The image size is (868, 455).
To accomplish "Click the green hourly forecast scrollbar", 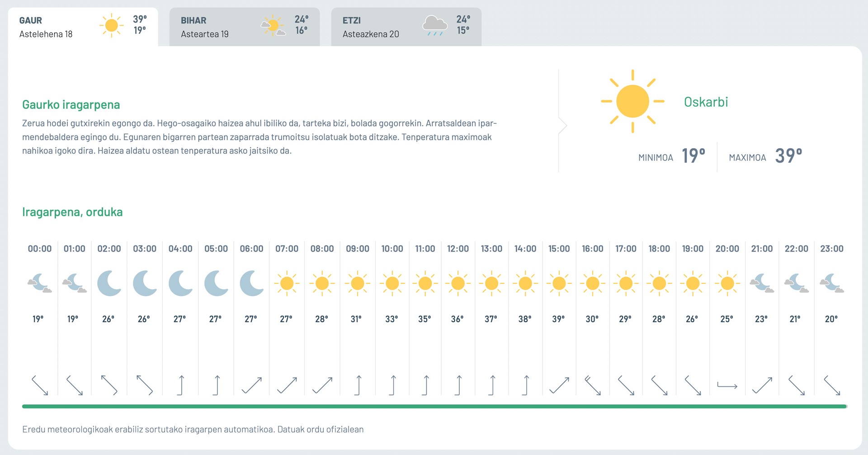I will tap(434, 407).
